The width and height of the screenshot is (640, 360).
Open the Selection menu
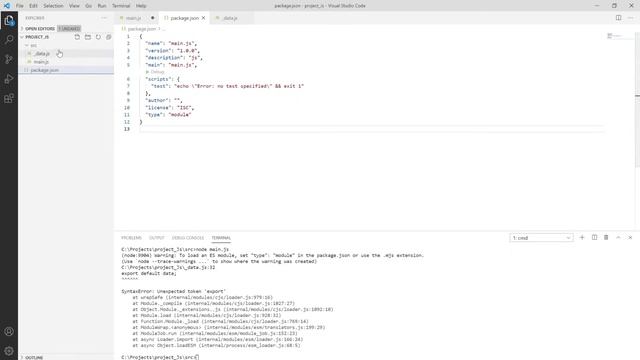53,6
